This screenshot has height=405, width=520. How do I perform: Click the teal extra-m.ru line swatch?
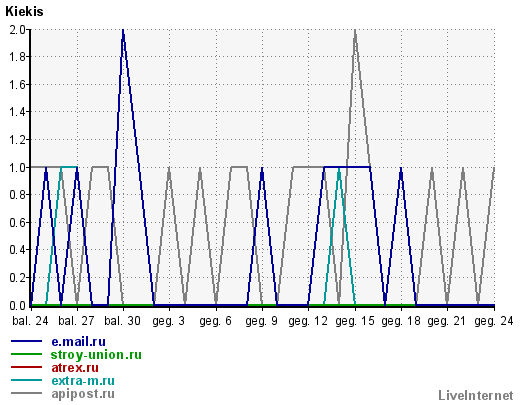pyautogui.click(x=26, y=380)
